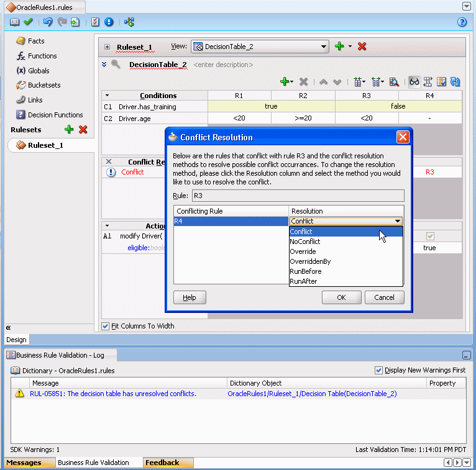The height and width of the screenshot is (470, 476).
Task: Click the glasses icon in decision table toolbar
Action: click(x=414, y=82)
